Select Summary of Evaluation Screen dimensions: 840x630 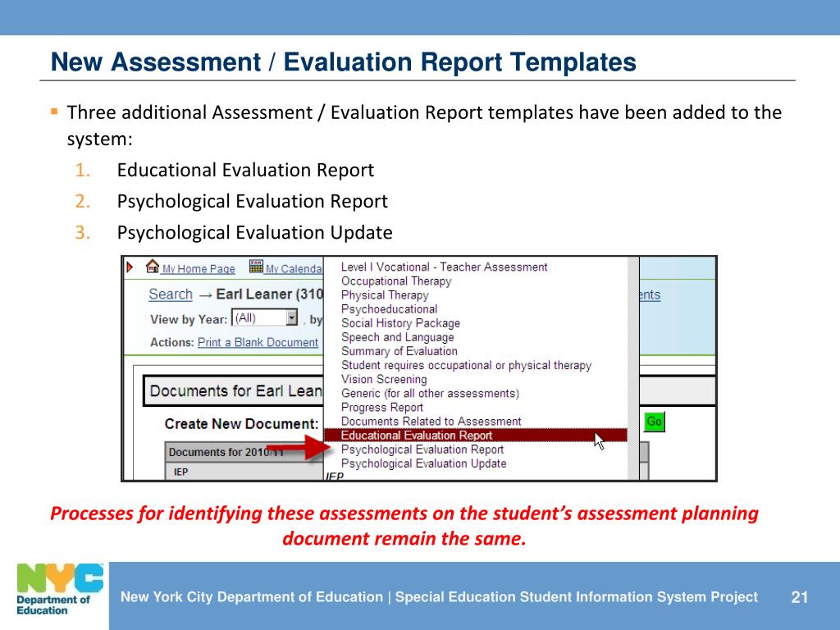click(x=399, y=351)
